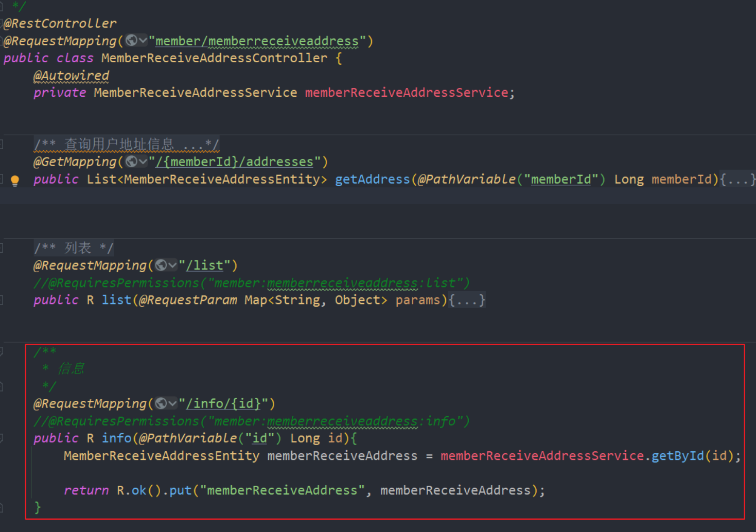This screenshot has height=532, width=756.
Task: Click the getById method call
Action: click(x=677, y=456)
